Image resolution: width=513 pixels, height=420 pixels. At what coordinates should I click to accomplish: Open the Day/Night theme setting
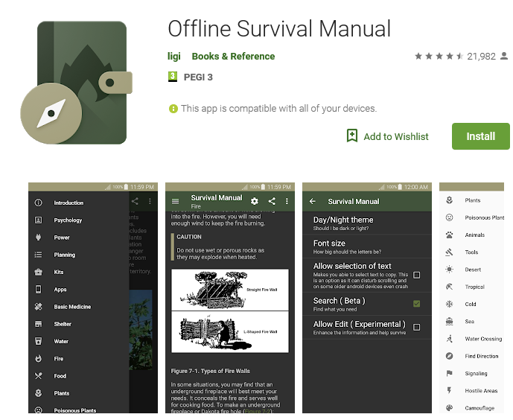coord(367,223)
